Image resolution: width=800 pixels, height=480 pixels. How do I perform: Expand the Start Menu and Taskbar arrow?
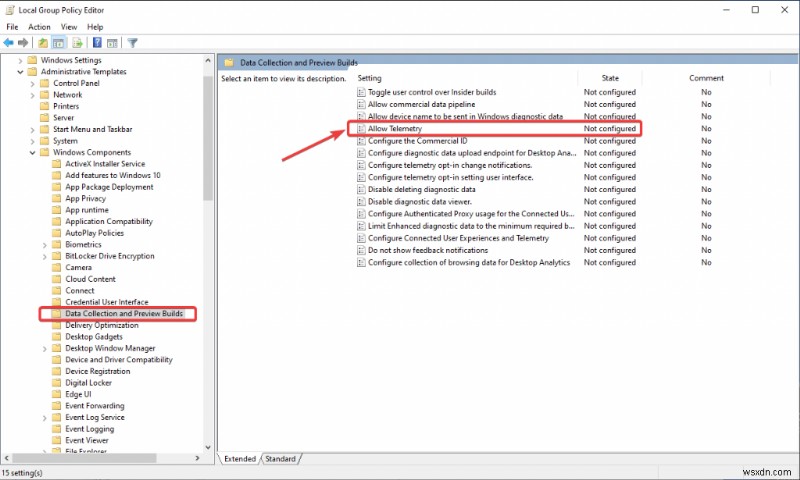point(33,130)
